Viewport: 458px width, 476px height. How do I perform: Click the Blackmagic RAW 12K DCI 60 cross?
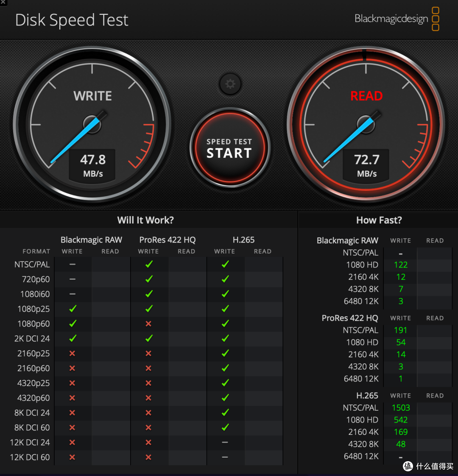(72, 457)
